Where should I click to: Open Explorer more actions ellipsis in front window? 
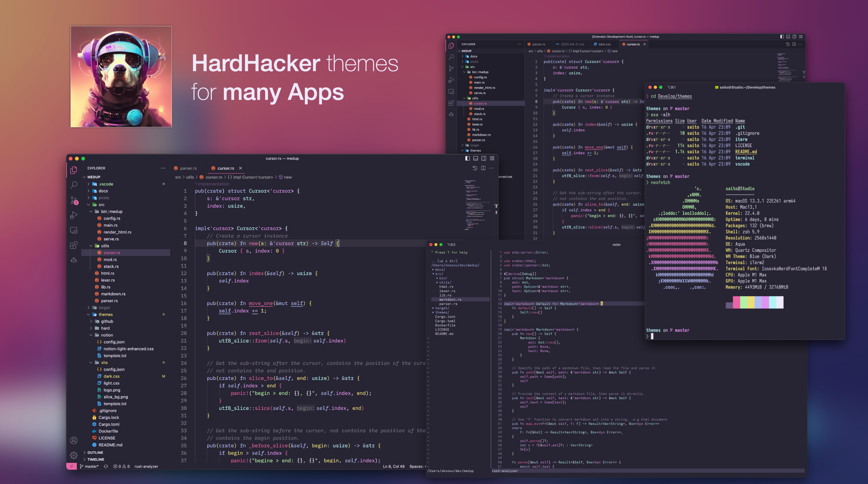coord(163,168)
